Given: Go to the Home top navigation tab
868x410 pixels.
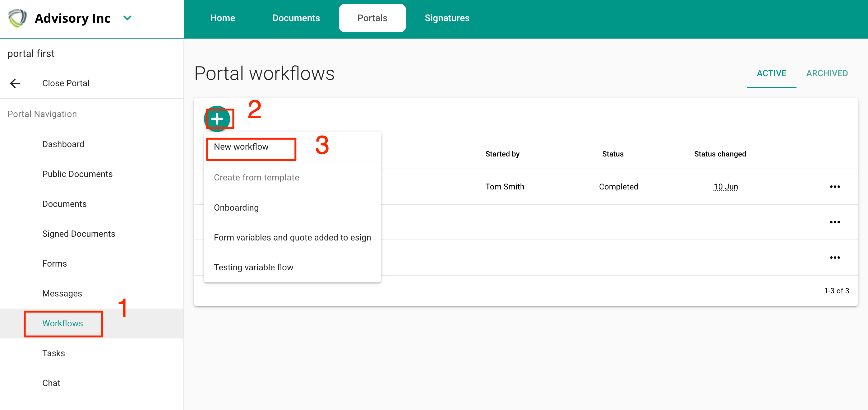Looking at the screenshot, I should click(222, 18).
